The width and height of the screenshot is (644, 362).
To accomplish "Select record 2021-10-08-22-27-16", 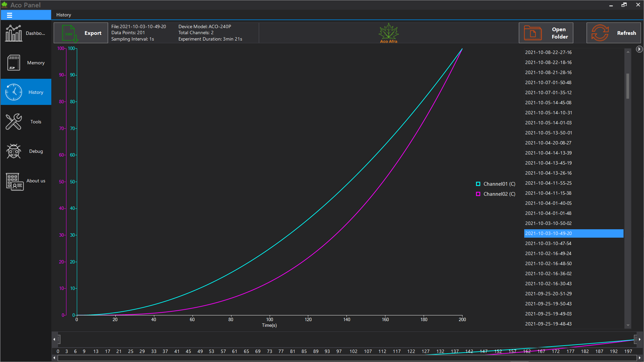I will tap(574, 52).
